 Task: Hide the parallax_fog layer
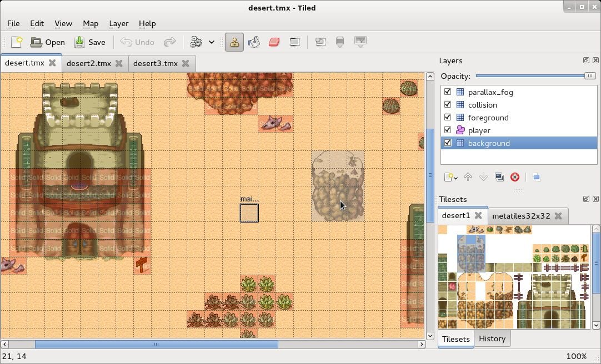pos(448,92)
